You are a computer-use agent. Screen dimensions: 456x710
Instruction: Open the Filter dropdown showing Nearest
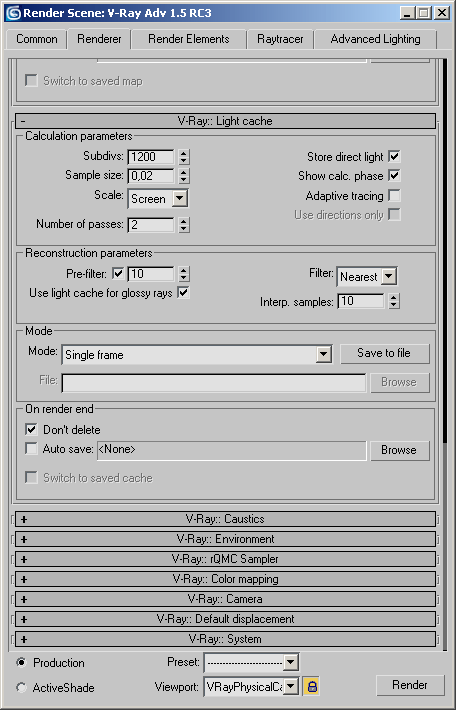(x=367, y=276)
